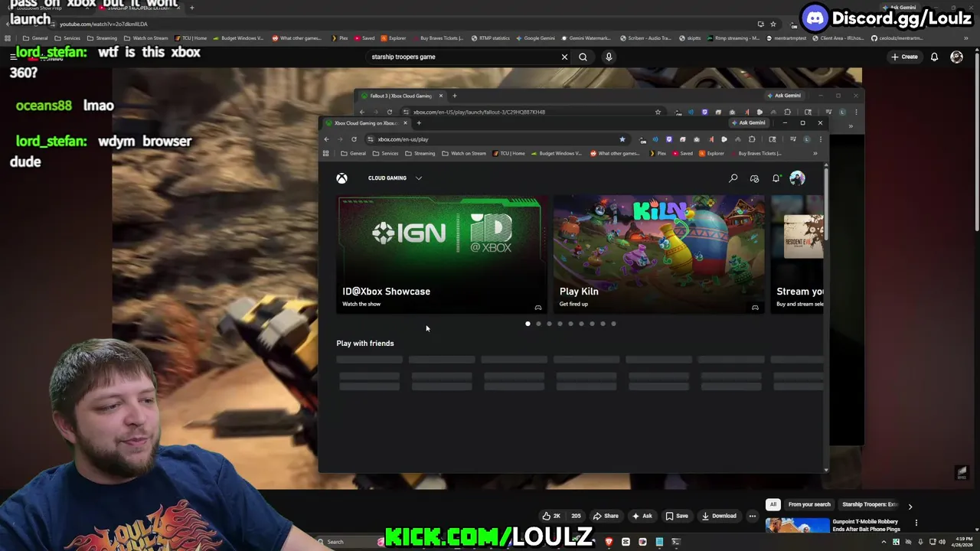Open YouTube notifications bell
The height and width of the screenshot is (551, 980).
[x=934, y=57]
